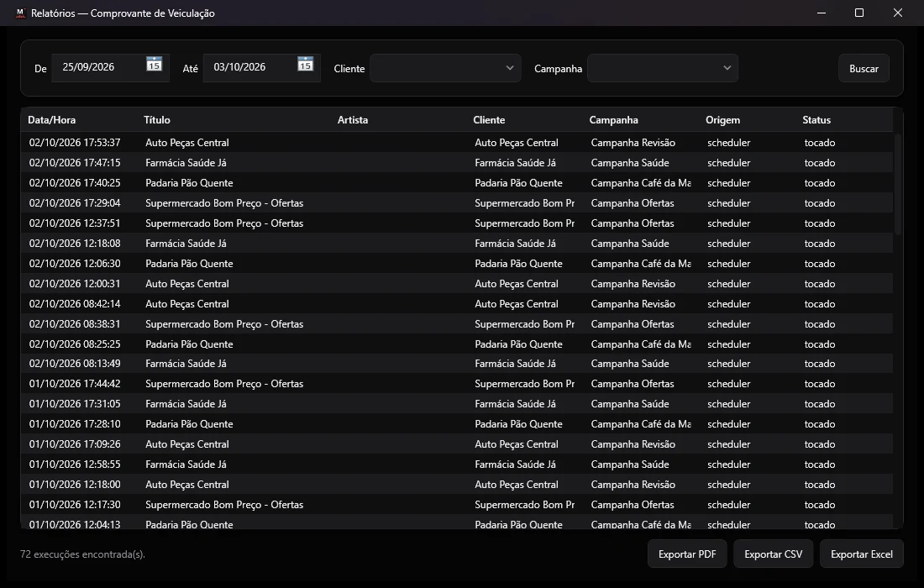Select the row dated 01/10/2026 12:18:00
Viewport: 924px width, 588px height.
tap(457, 485)
